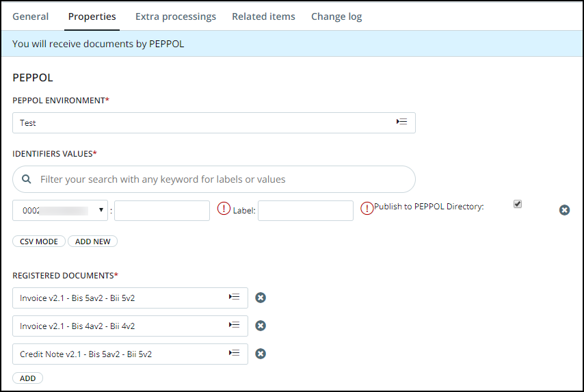Image resolution: width=584 pixels, height=392 pixels.
Task: Open the General tab
Action: 31,17
